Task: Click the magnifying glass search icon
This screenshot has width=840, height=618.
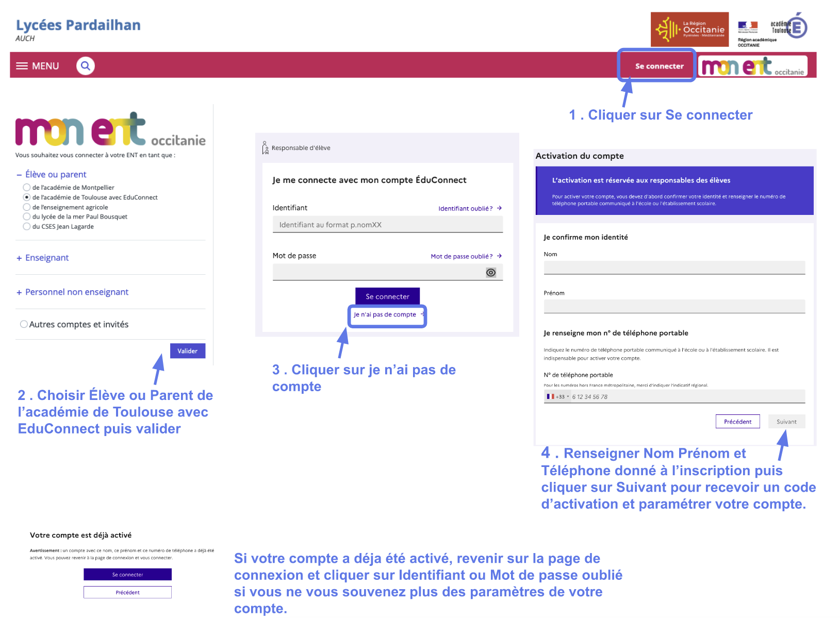Action: pos(86,66)
